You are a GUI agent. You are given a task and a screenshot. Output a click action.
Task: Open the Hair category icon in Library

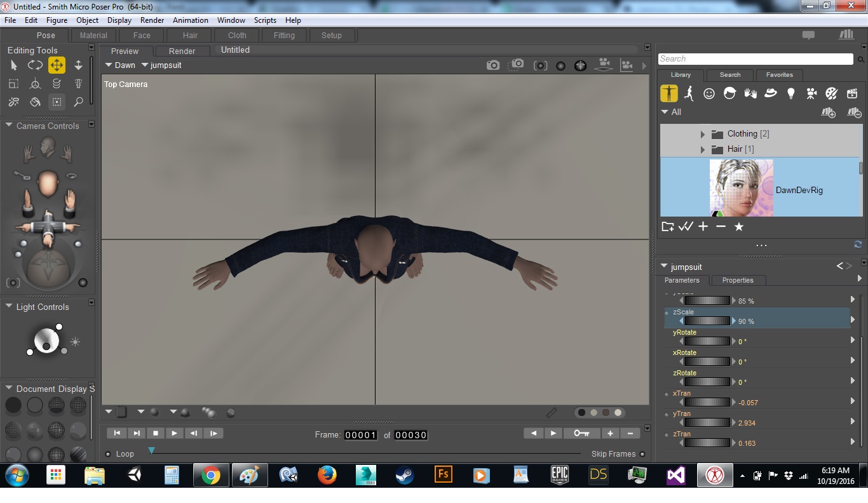(x=729, y=93)
